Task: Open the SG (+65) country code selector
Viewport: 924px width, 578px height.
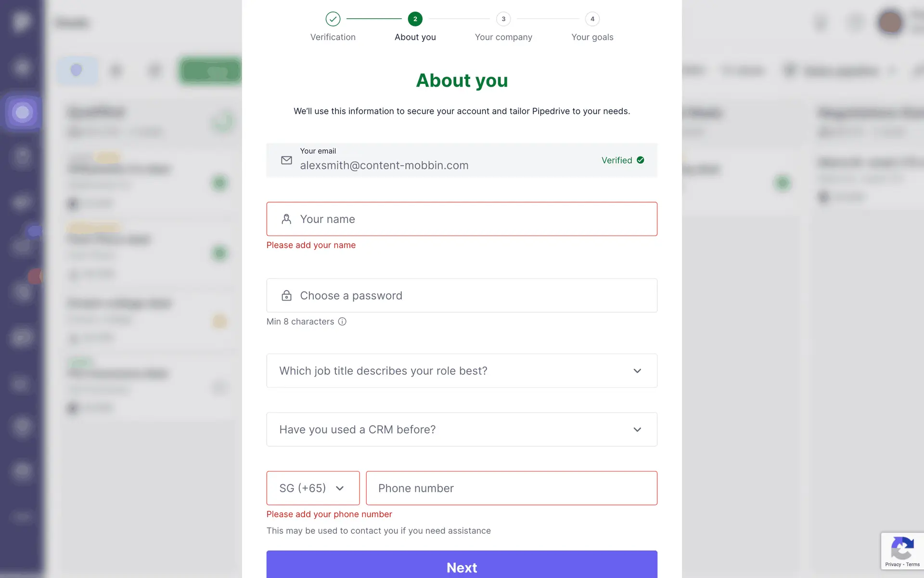Action: (313, 488)
